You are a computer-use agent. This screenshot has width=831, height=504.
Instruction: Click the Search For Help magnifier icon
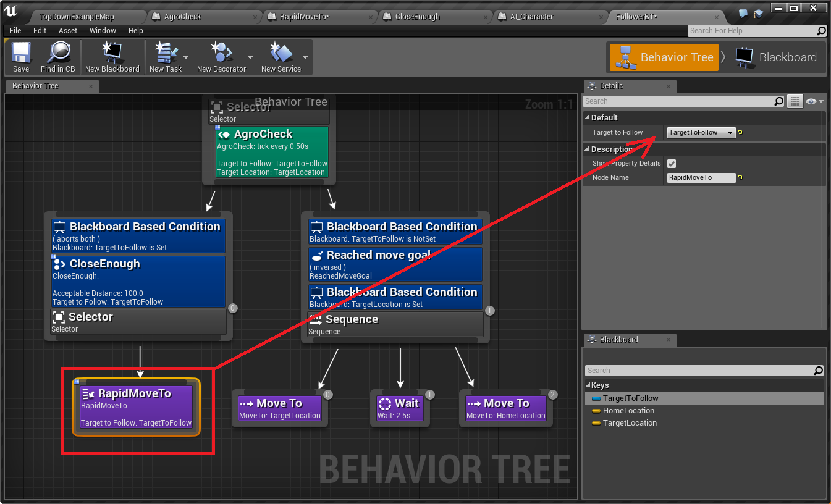821,31
